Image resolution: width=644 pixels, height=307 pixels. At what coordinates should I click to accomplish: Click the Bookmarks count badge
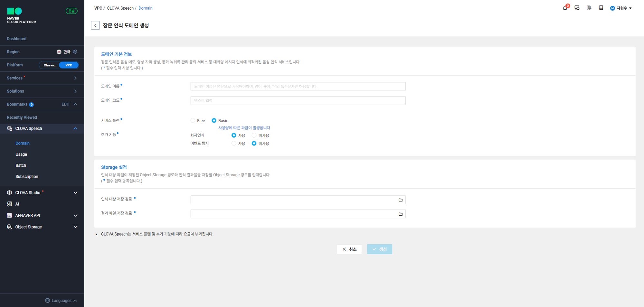pos(32,105)
